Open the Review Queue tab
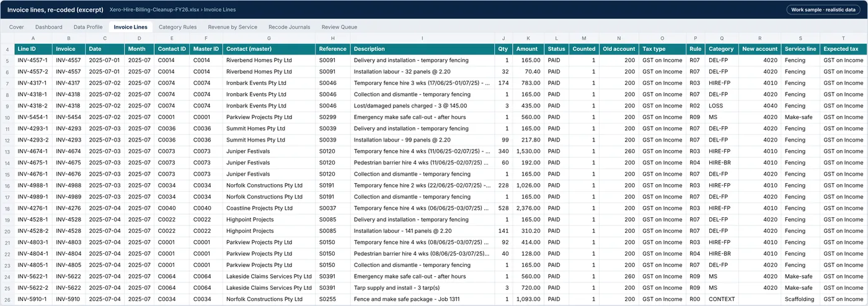 click(339, 27)
